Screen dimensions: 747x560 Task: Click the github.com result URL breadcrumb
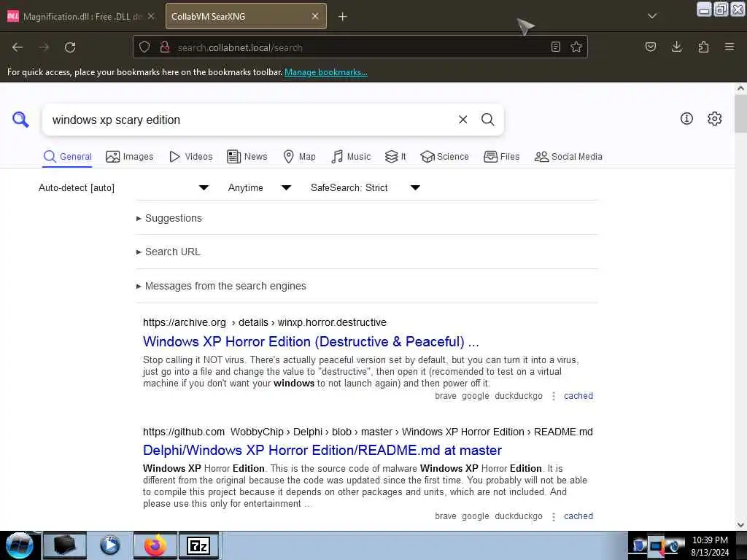pyautogui.click(x=368, y=432)
